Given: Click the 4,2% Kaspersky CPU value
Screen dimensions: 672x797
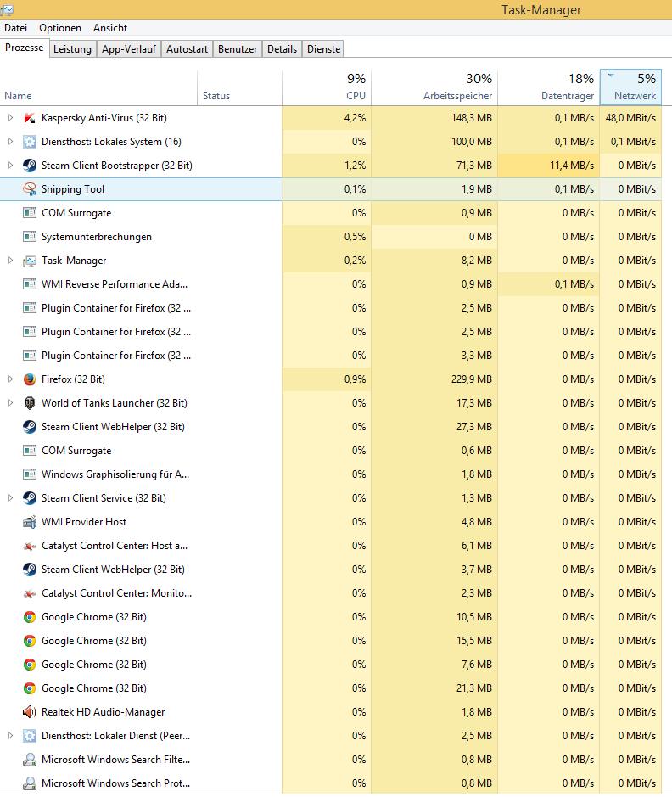Looking at the screenshot, I should coord(355,118).
